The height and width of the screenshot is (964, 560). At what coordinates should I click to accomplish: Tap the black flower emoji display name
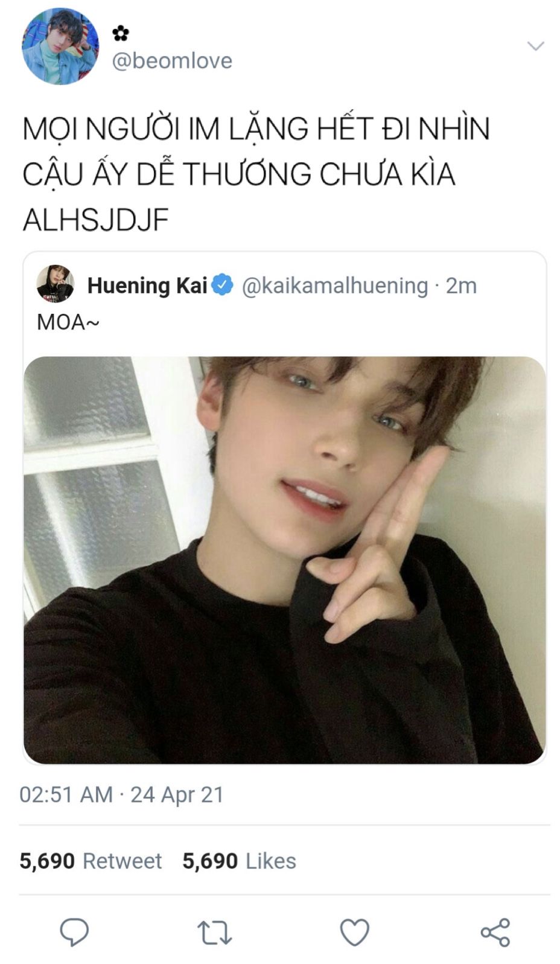121,33
